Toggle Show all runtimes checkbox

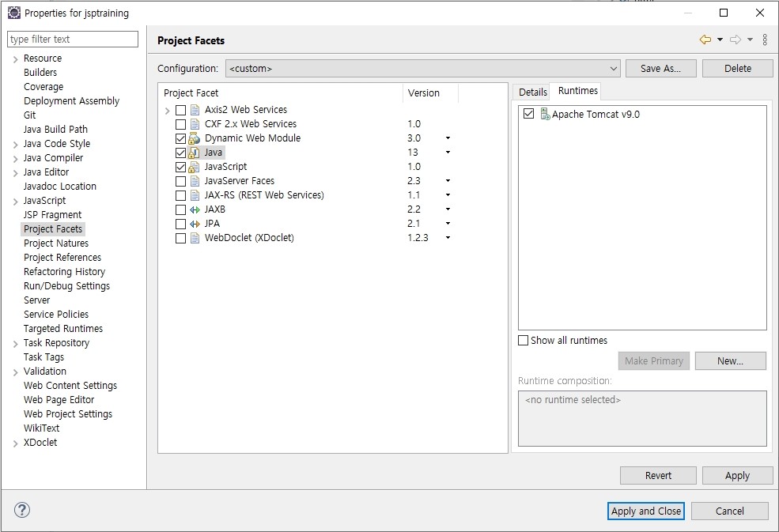pos(523,340)
